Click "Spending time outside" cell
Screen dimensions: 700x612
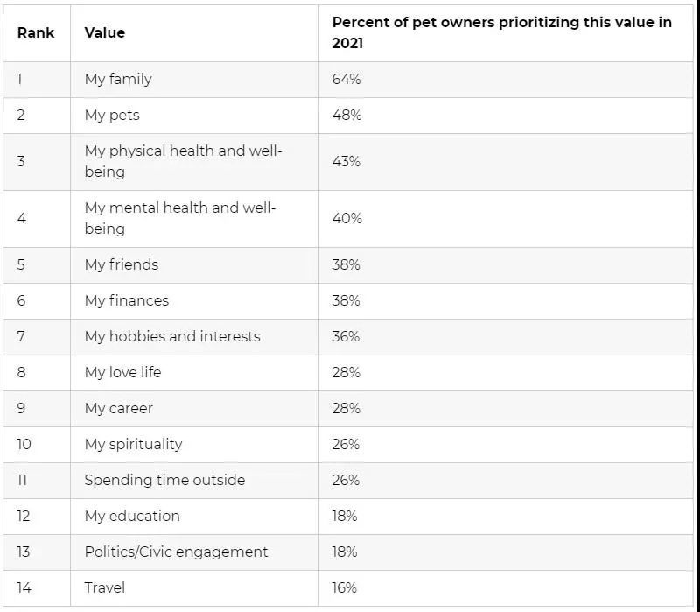click(x=164, y=480)
